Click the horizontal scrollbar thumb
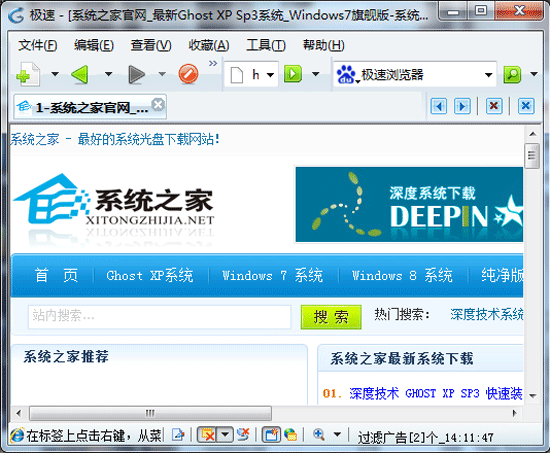Viewport: 550px width, 453px height. (x=150, y=413)
